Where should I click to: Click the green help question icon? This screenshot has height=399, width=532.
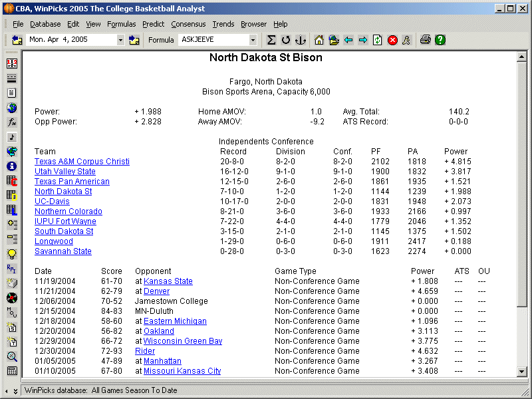[440, 40]
